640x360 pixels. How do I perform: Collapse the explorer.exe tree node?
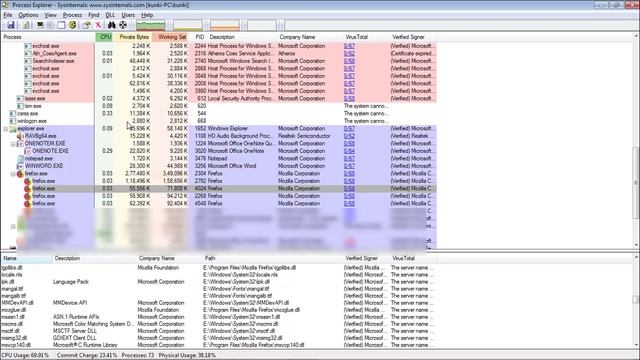pyautogui.click(x=6, y=129)
